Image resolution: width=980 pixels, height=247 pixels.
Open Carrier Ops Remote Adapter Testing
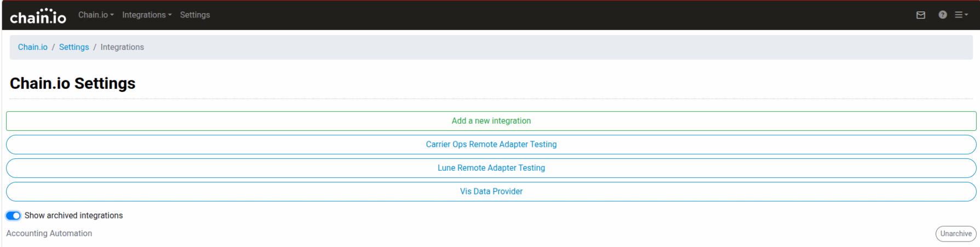pyautogui.click(x=491, y=145)
